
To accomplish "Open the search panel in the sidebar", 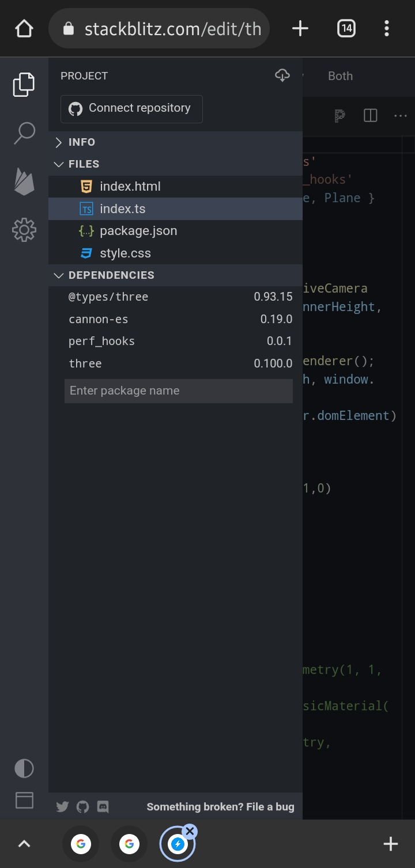I will (24, 132).
